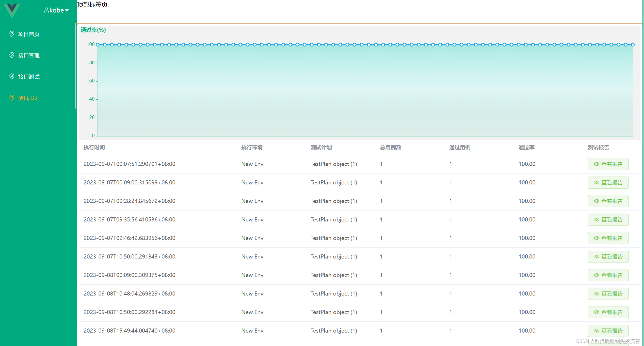This screenshot has height=346, width=644.
Task: Click location pin icon next to 项目首页
Action: pyautogui.click(x=12, y=34)
